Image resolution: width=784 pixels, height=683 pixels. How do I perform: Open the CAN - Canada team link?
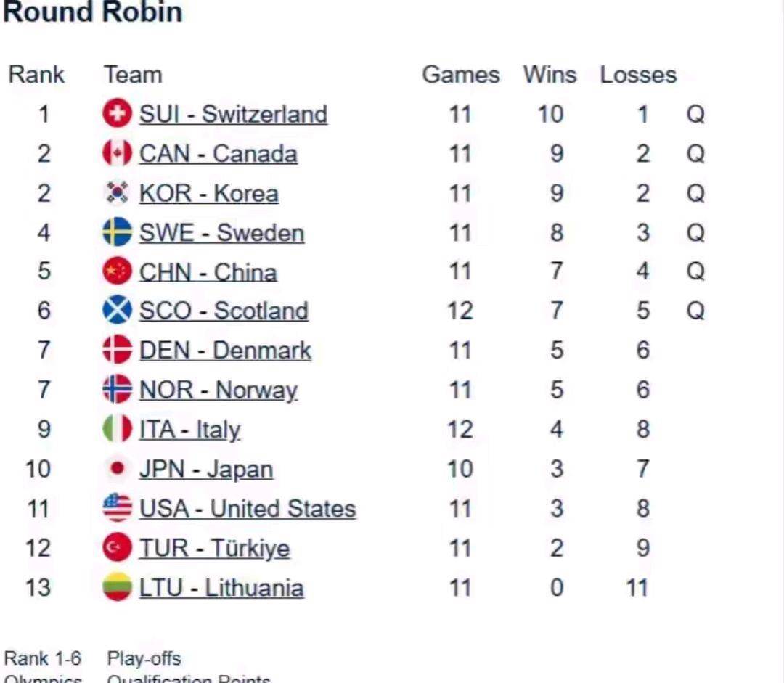218,154
